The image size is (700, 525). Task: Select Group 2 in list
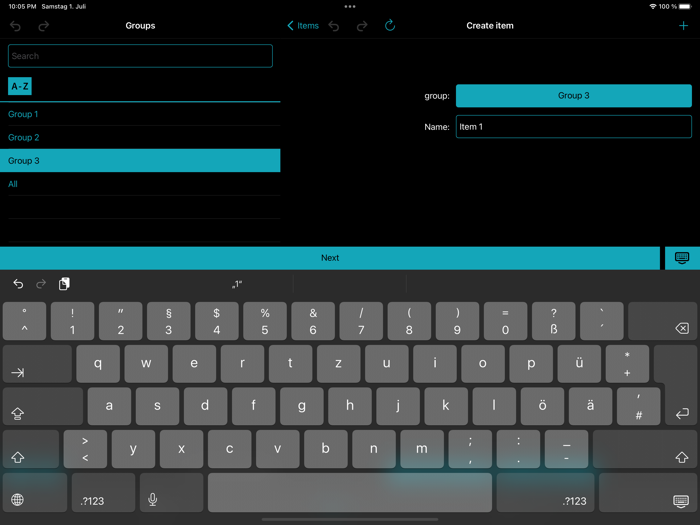pyautogui.click(x=140, y=138)
